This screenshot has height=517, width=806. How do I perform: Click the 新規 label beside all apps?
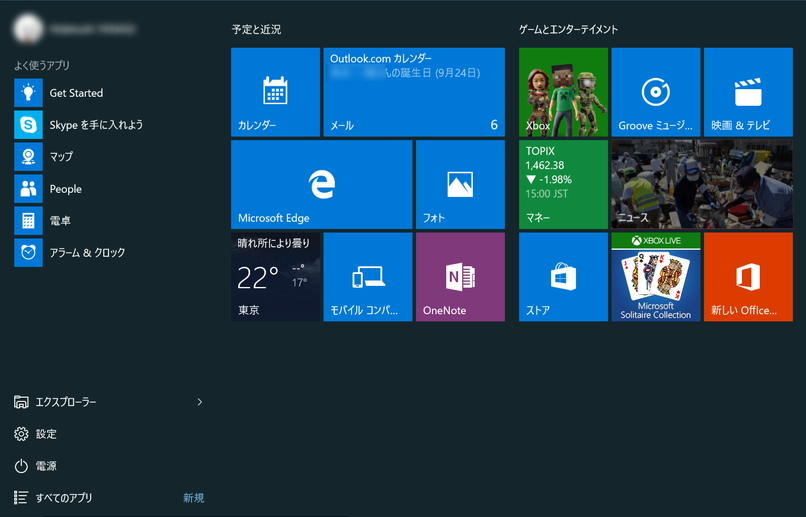point(194,497)
